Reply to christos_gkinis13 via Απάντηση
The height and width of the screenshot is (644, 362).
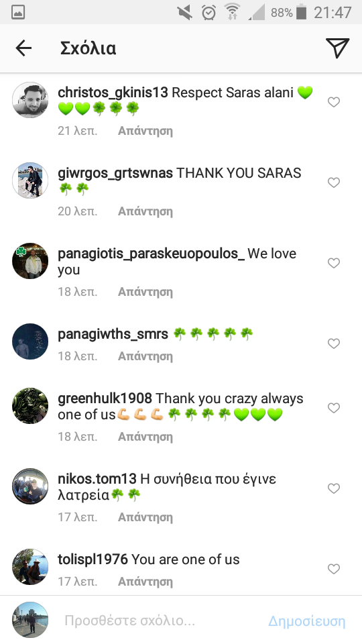[145, 131]
